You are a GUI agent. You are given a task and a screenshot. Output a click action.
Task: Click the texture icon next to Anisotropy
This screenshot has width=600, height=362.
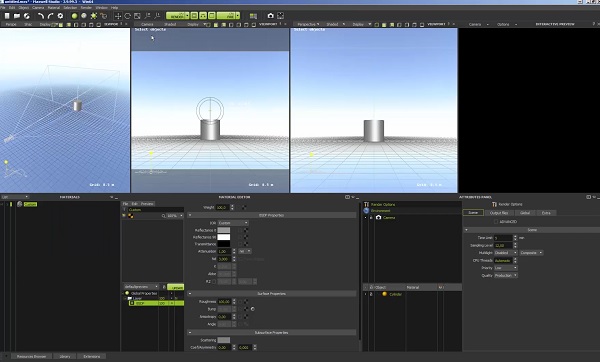[x=246, y=317]
